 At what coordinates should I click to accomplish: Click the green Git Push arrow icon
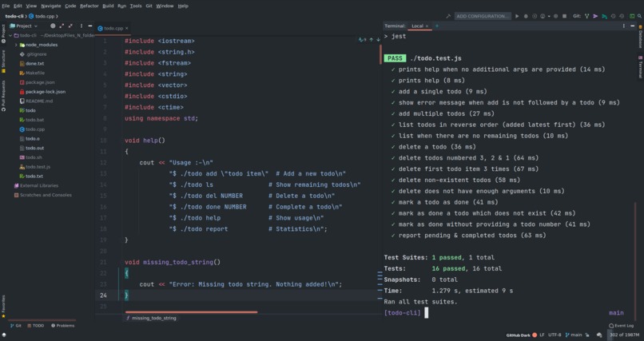coord(604,17)
